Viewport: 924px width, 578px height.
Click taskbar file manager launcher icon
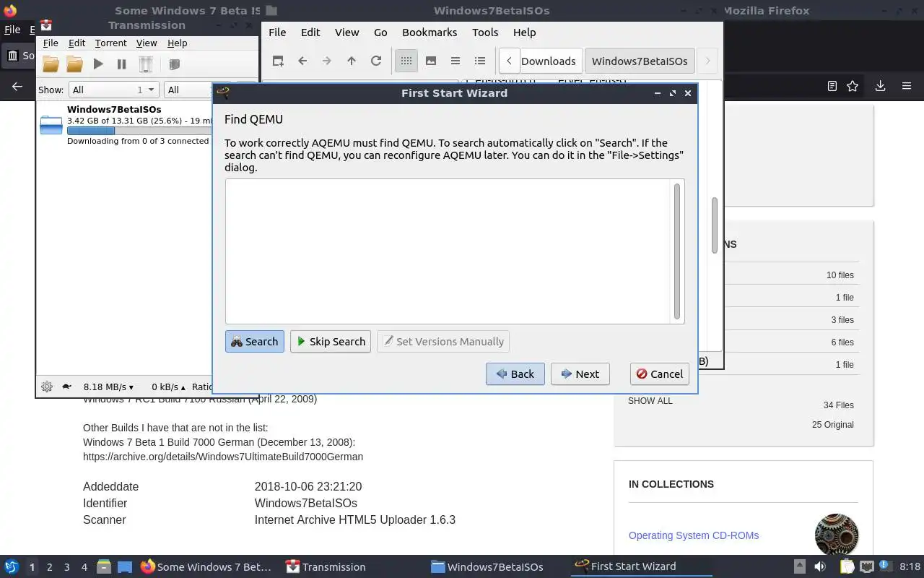(104, 567)
